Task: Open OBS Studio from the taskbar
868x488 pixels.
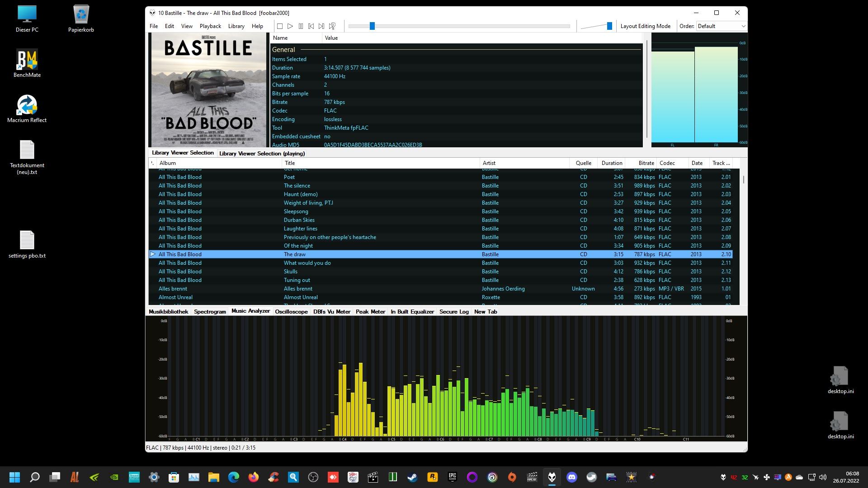Action: [313, 477]
